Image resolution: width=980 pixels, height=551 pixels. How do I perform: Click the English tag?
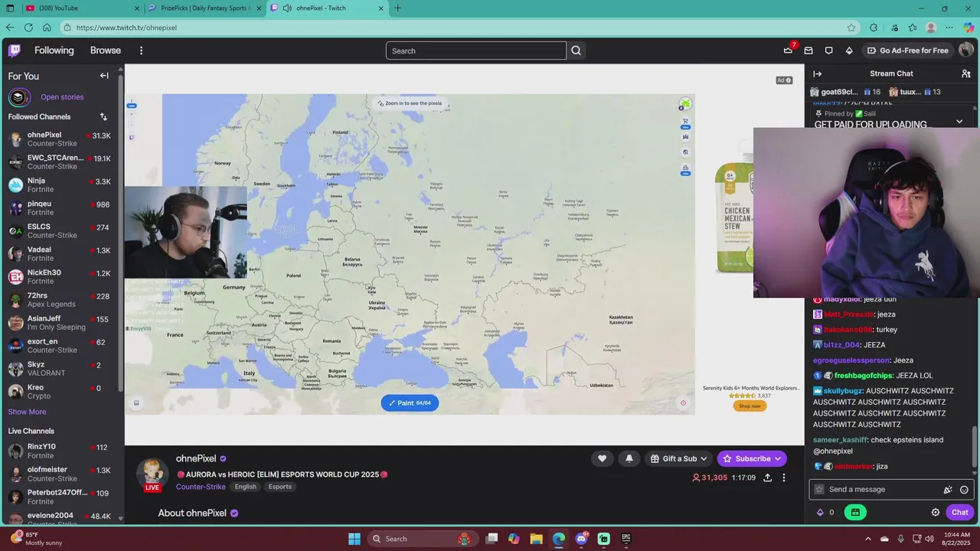point(246,487)
